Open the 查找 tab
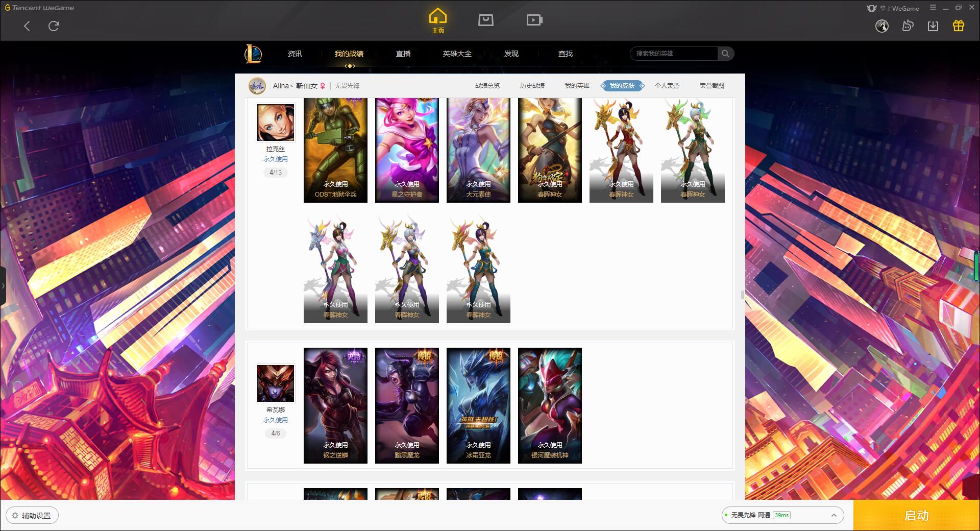Image resolution: width=980 pixels, height=531 pixels. (x=566, y=54)
